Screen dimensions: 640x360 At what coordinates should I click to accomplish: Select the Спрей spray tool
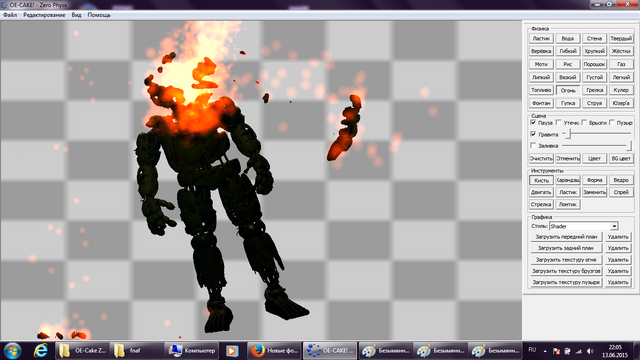coord(621,192)
